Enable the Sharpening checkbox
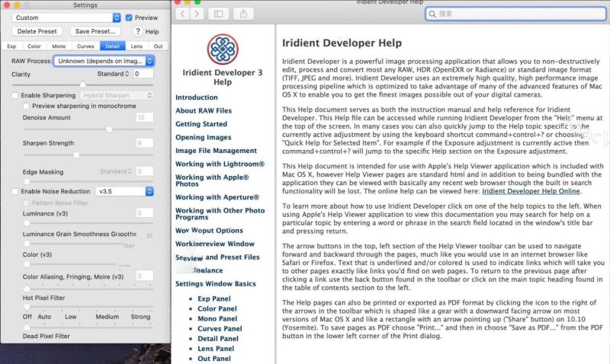The image size is (610, 364). click(15, 95)
